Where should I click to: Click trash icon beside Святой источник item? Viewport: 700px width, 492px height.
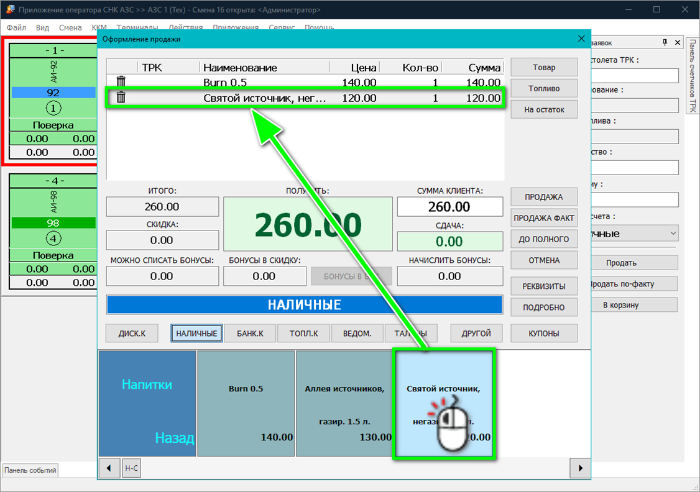(121, 98)
